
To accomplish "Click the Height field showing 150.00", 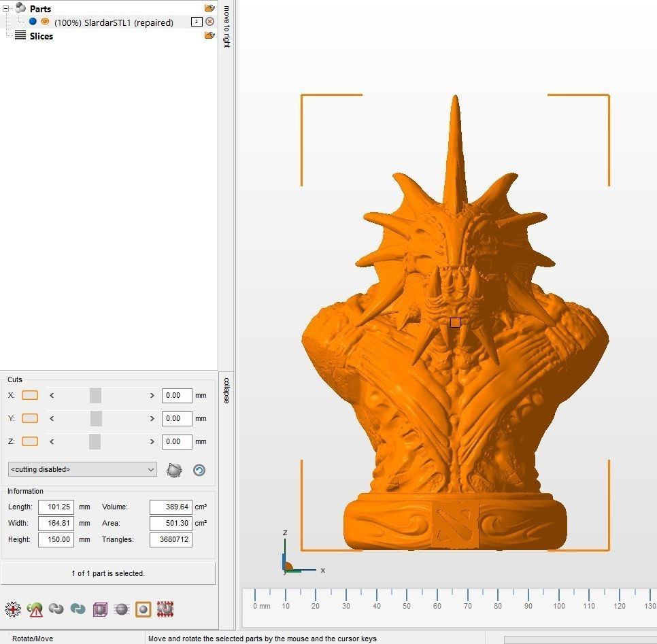I will tap(56, 540).
